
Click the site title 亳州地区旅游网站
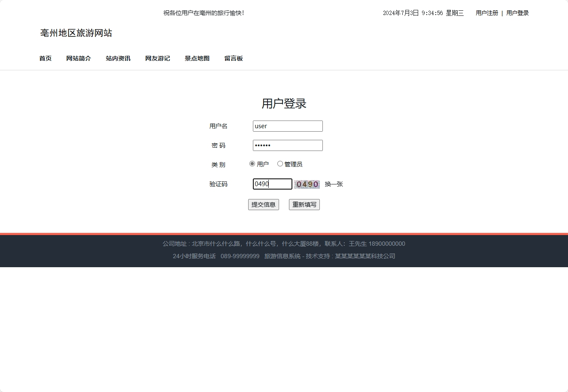pos(76,33)
